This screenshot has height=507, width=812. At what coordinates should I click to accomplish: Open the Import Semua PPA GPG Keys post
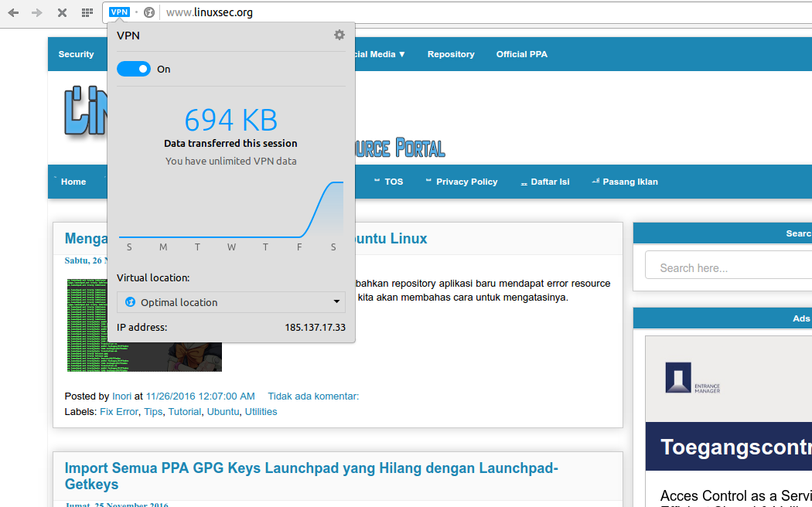tap(311, 476)
